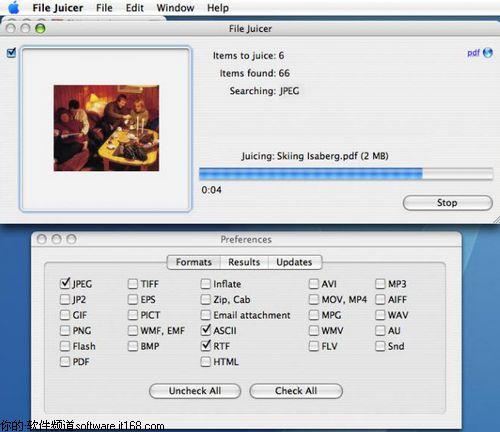The image size is (500, 432).
Task: Tick the Zip, Cab checkbox
Action: pyautogui.click(x=206, y=299)
